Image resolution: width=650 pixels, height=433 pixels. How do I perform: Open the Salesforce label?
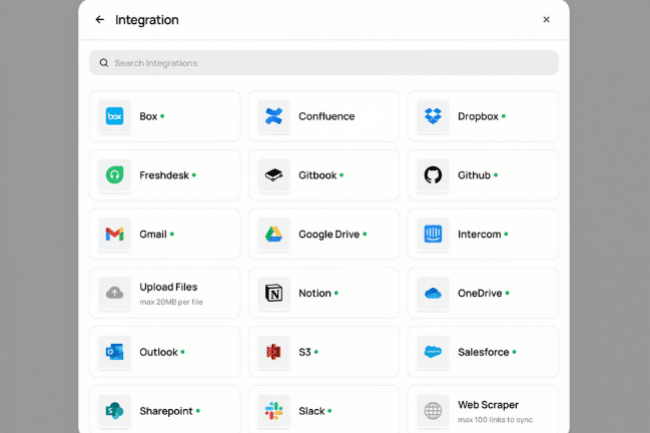point(483,352)
